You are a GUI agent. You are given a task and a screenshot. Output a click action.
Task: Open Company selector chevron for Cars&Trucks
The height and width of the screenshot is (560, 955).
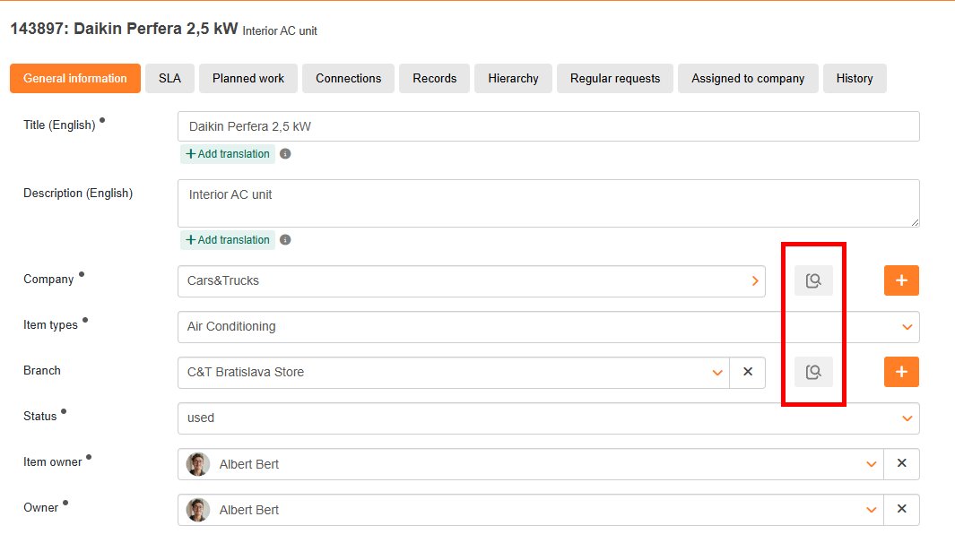click(755, 281)
